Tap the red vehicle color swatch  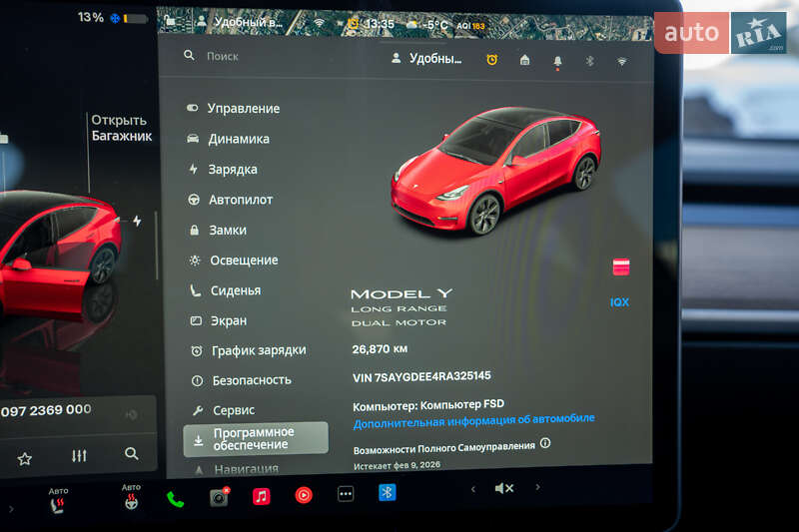click(x=620, y=266)
